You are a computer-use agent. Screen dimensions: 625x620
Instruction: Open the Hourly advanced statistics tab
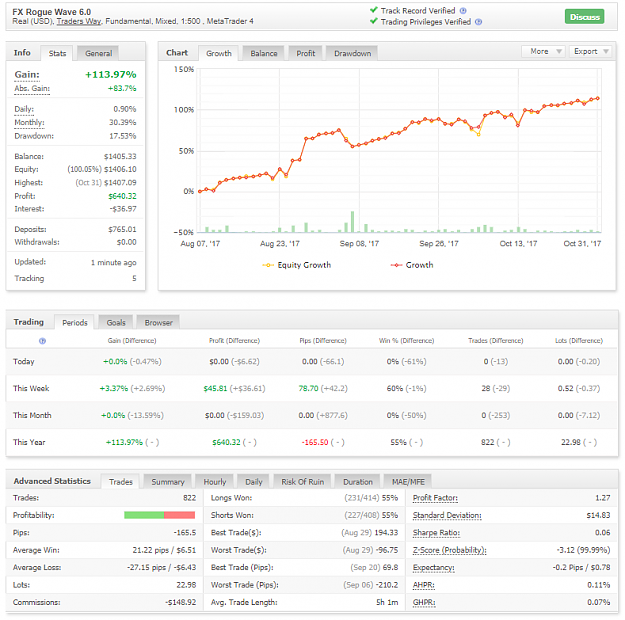click(215, 482)
